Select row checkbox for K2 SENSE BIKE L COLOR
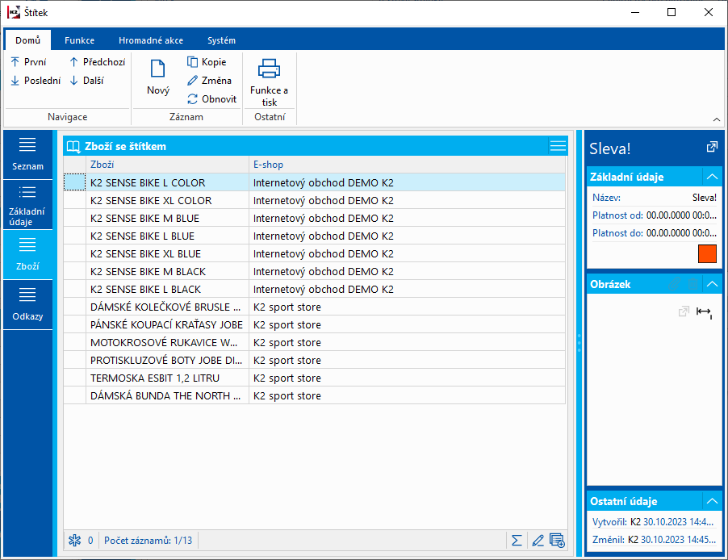This screenshot has width=728, height=560. point(74,183)
